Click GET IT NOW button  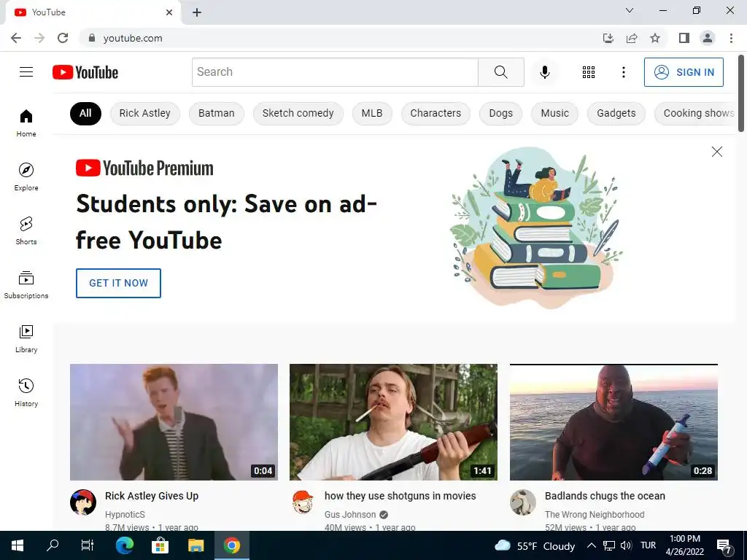tap(118, 283)
